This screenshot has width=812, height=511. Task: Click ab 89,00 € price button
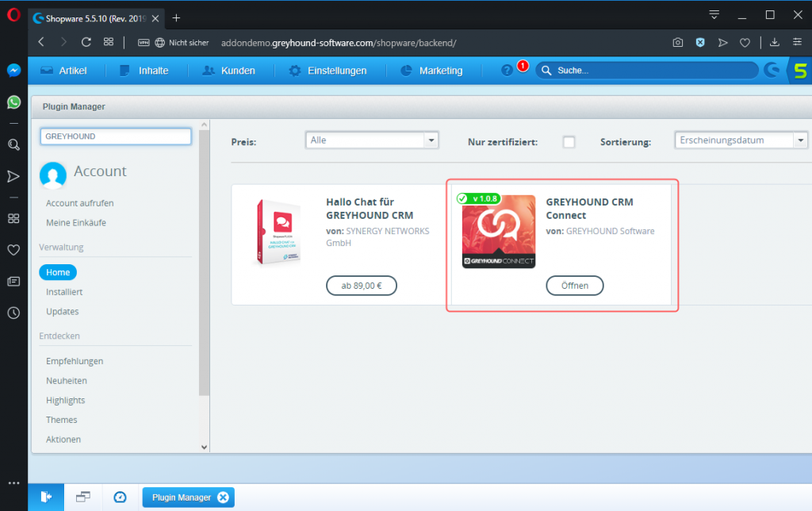[362, 286]
